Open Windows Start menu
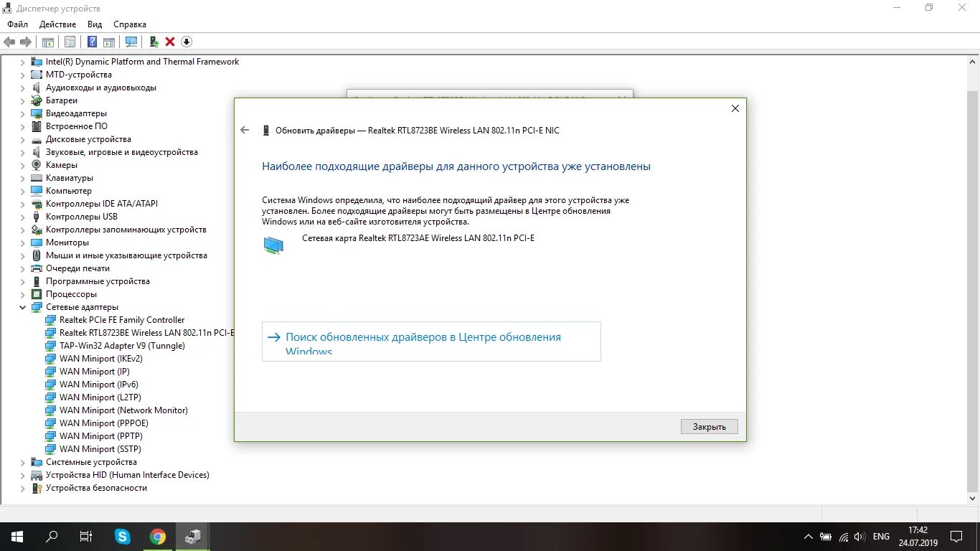Image resolution: width=980 pixels, height=551 pixels. [x=17, y=536]
